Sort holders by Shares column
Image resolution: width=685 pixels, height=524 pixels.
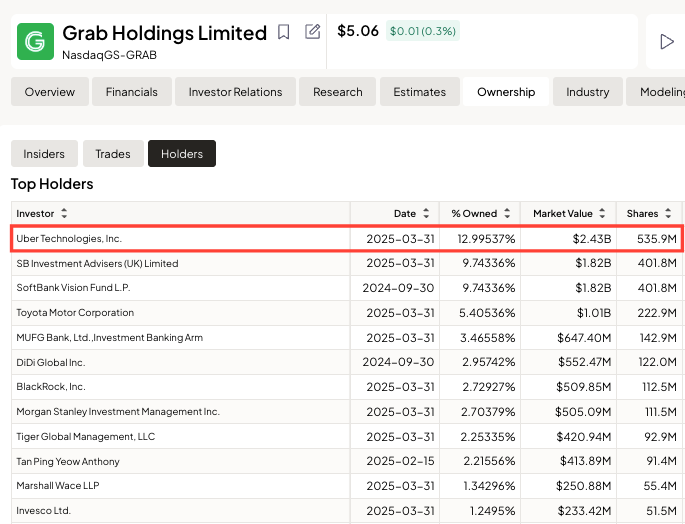tap(648, 214)
